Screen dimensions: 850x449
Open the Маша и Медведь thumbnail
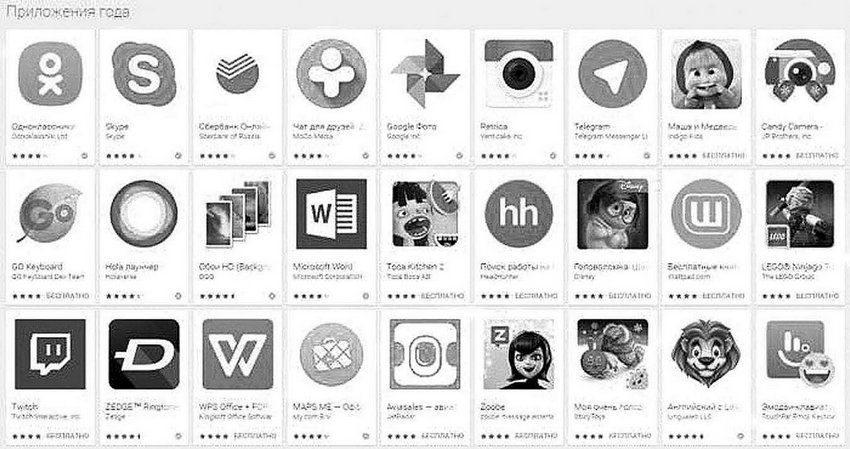pos(706,74)
